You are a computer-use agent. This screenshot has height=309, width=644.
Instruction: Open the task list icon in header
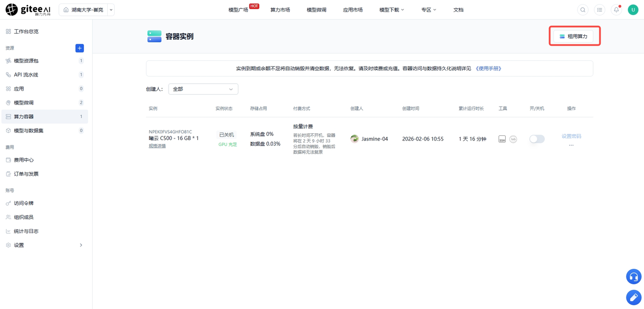(600, 10)
